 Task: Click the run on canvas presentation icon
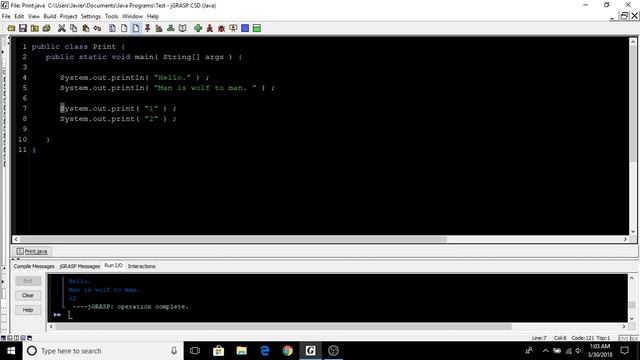tap(233, 28)
